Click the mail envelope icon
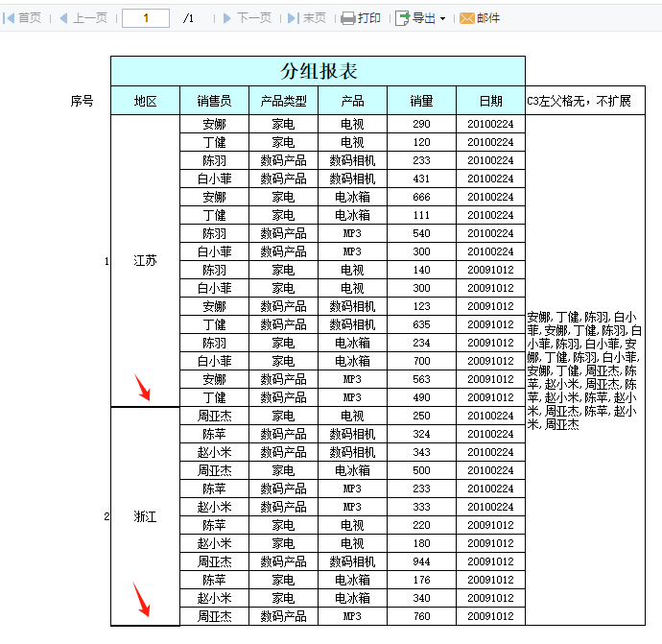Image resolution: width=662 pixels, height=644 pixels. (x=467, y=18)
